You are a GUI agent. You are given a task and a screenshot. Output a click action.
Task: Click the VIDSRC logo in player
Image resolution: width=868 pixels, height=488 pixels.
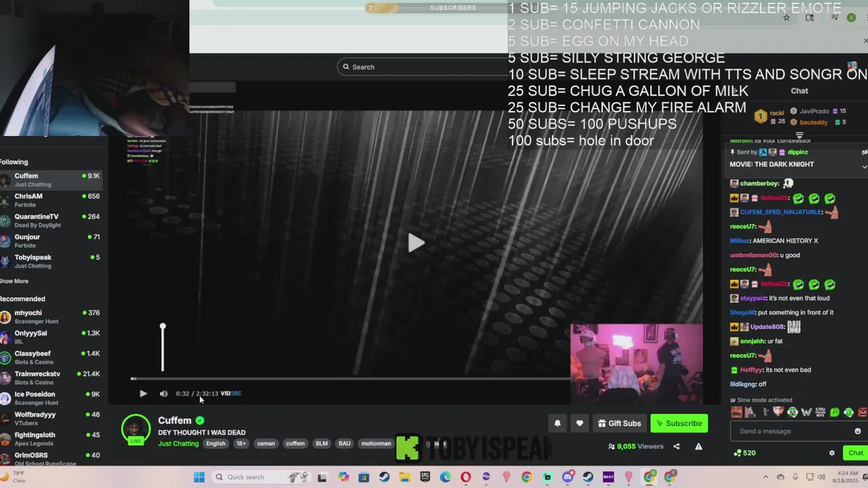click(231, 393)
